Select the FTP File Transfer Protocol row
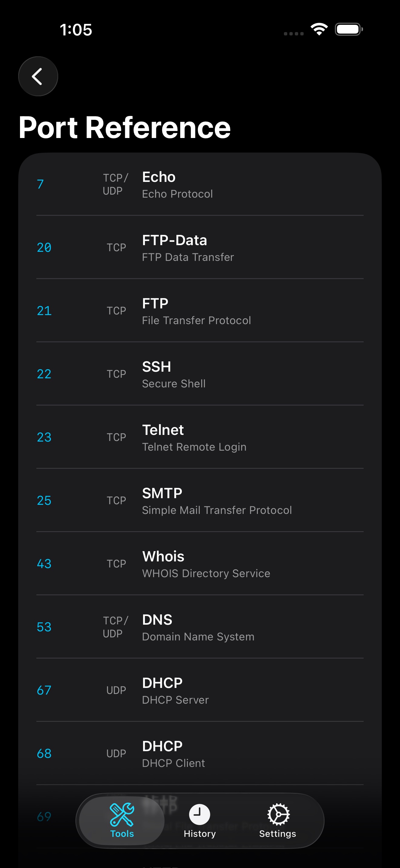Image resolution: width=400 pixels, height=868 pixels. click(200, 311)
